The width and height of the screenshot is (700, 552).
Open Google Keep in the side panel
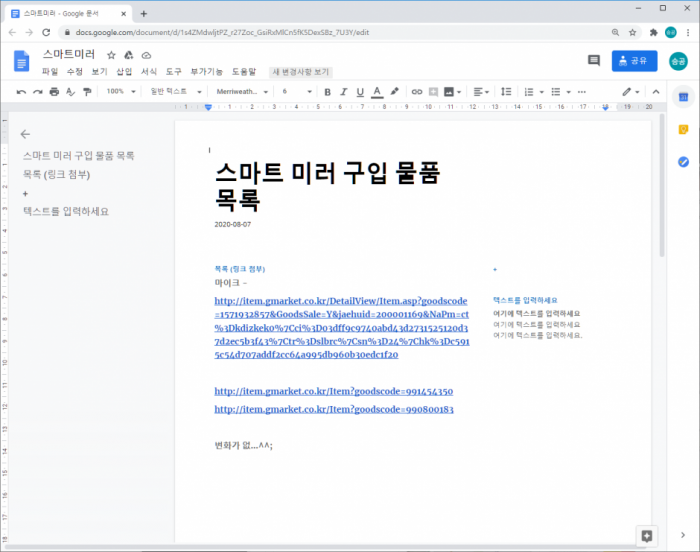(683, 129)
